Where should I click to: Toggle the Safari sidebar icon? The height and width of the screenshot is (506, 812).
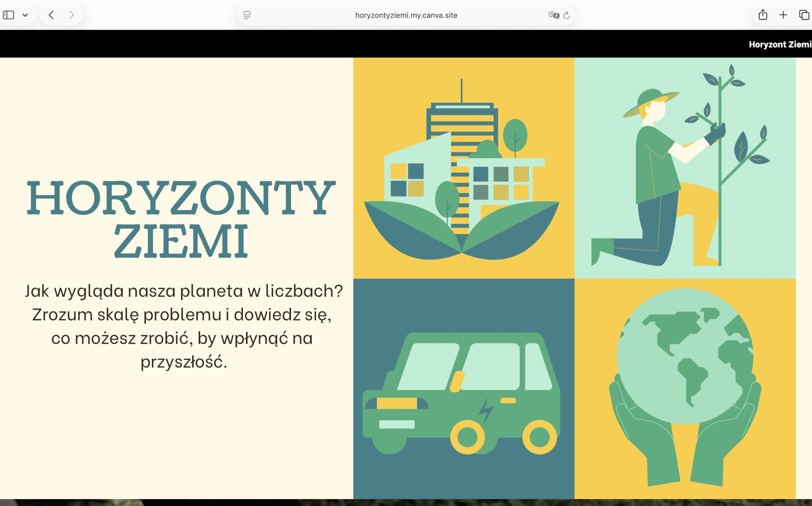pyautogui.click(x=8, y=15)
